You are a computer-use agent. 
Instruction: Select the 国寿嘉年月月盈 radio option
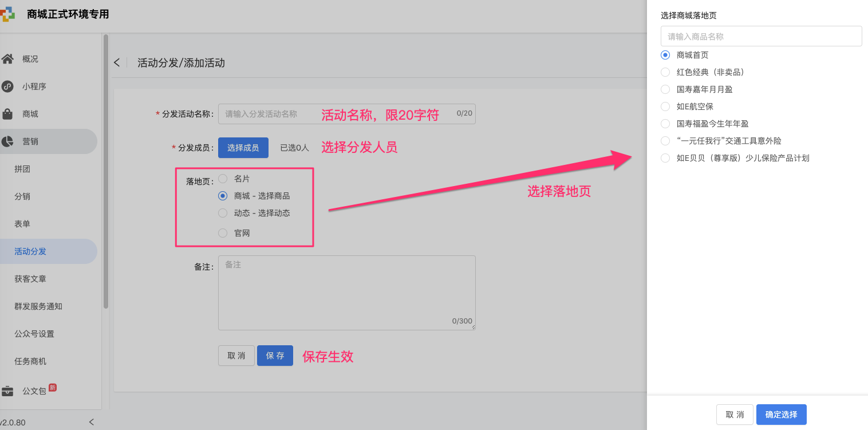pos(665,89)
